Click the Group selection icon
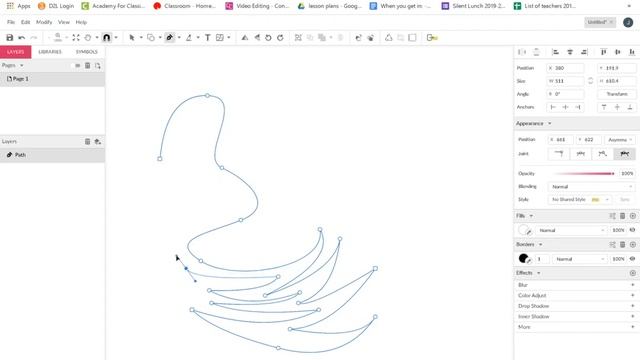The image size is (640, 360). click(298, 38)
